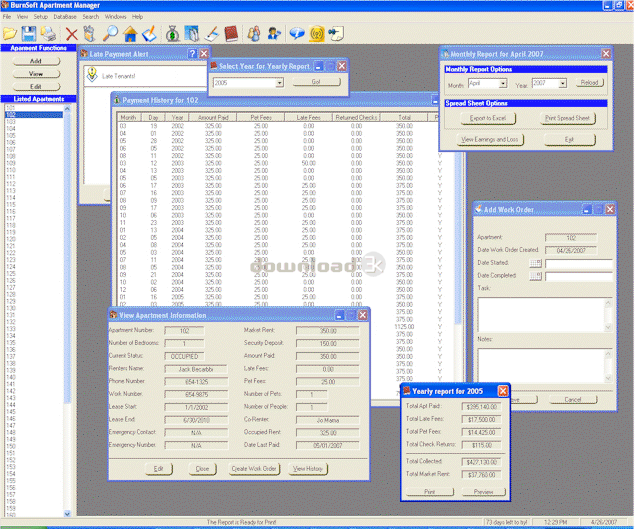Click the red X delete toolbar icon
Screen dimensions: 637x529
click(x=72, y=34)
